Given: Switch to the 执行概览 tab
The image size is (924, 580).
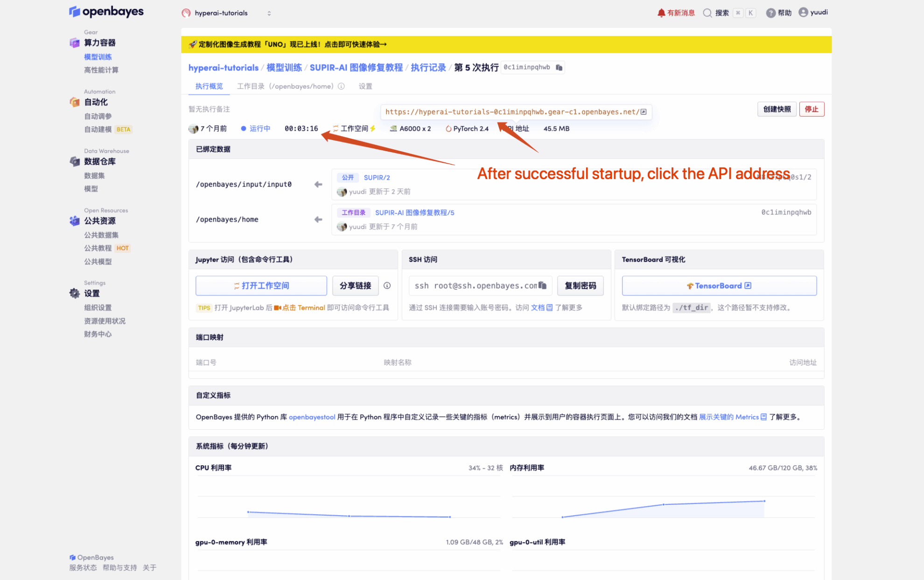Looking at the screenshot, I should click(209, 86).
